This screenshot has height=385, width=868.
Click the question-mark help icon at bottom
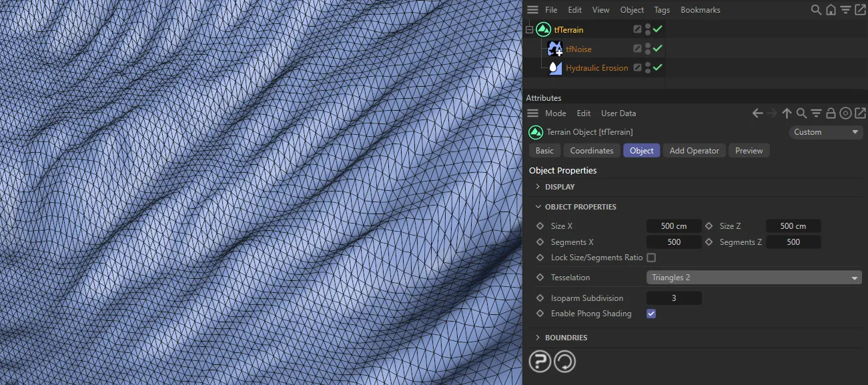click(x=540, y=361)
